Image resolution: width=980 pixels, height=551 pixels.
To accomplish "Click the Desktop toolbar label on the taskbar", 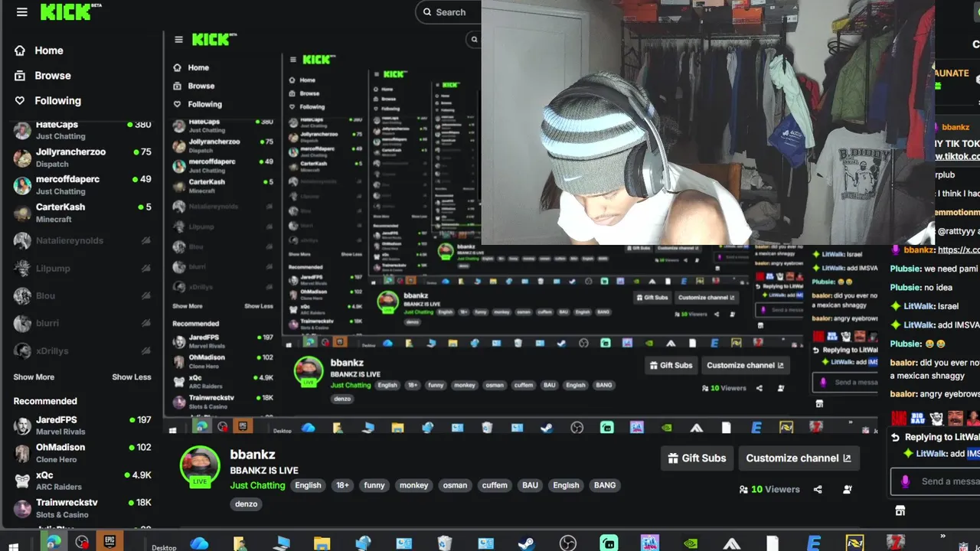I will (x=165, y=547).
